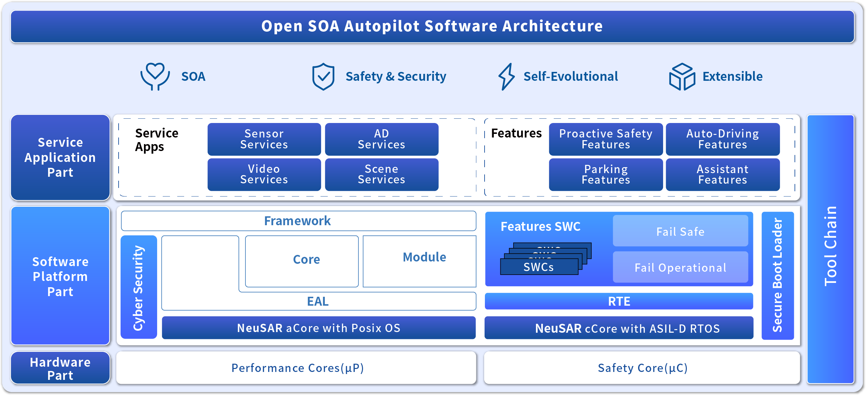Screen dimensions: 868x397
Task: Open the Video Services block
Action: pos(264,174)
